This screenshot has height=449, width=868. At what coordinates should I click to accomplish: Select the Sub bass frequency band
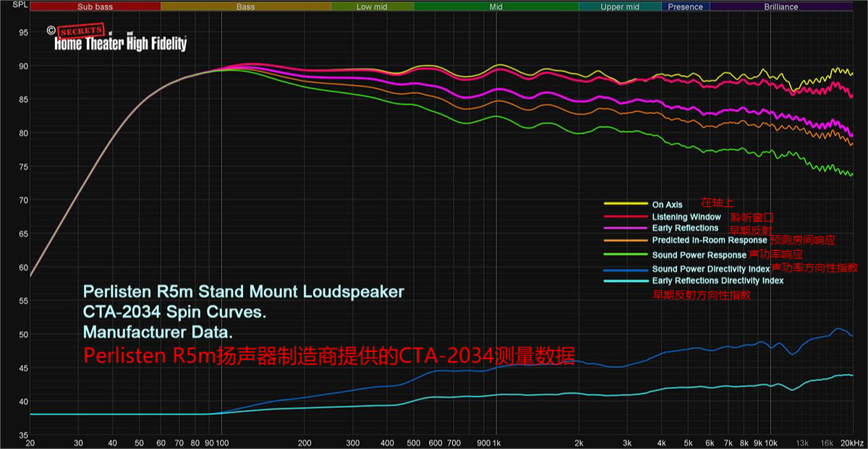95,7
